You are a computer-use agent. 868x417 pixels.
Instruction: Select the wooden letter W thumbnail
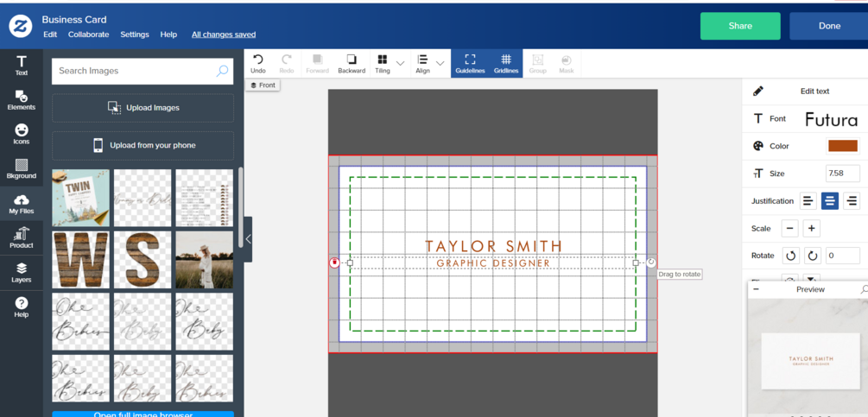(80, 260)
